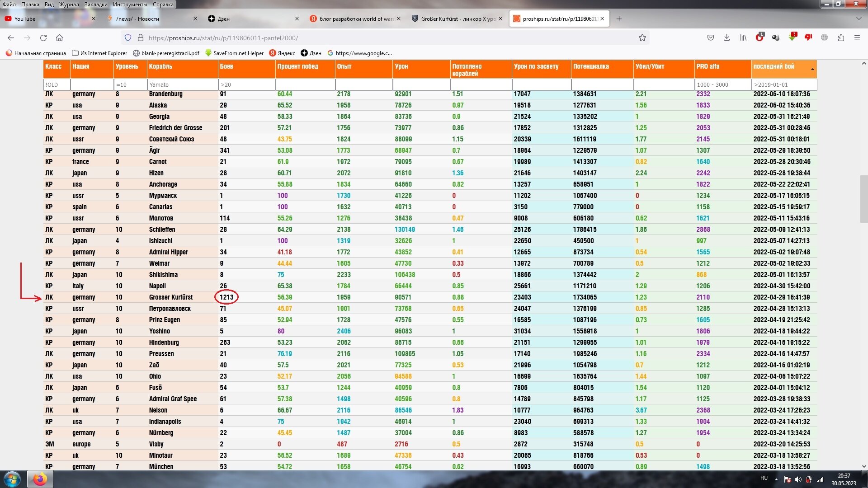
Task: Click page vertical scrollbar thumb
Action: (x=863, y=199)
